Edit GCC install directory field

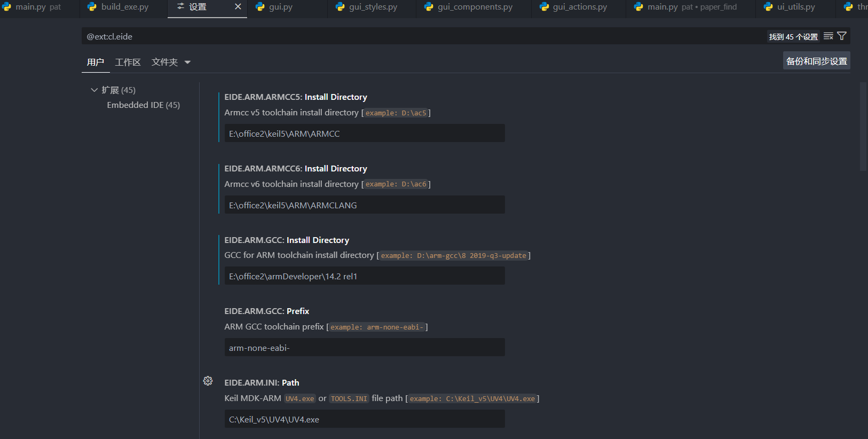[x=365, y=276]
